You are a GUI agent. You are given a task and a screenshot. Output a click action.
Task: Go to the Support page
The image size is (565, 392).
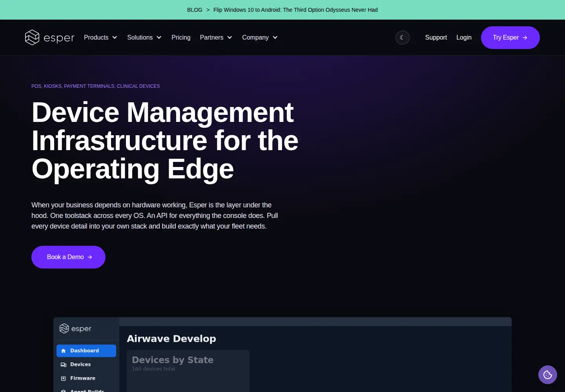(436, 38)
